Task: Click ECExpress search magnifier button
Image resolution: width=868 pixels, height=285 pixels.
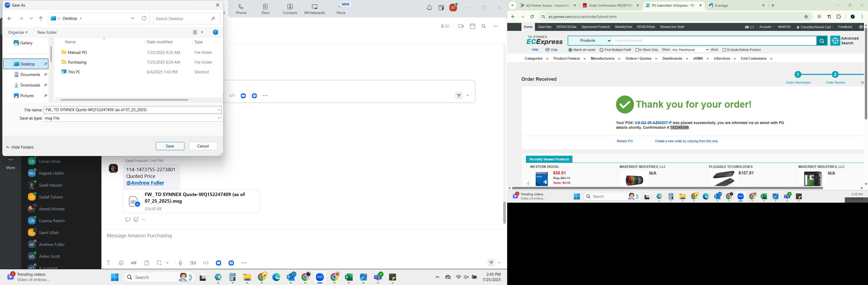Action: click(x=822, y=41)
